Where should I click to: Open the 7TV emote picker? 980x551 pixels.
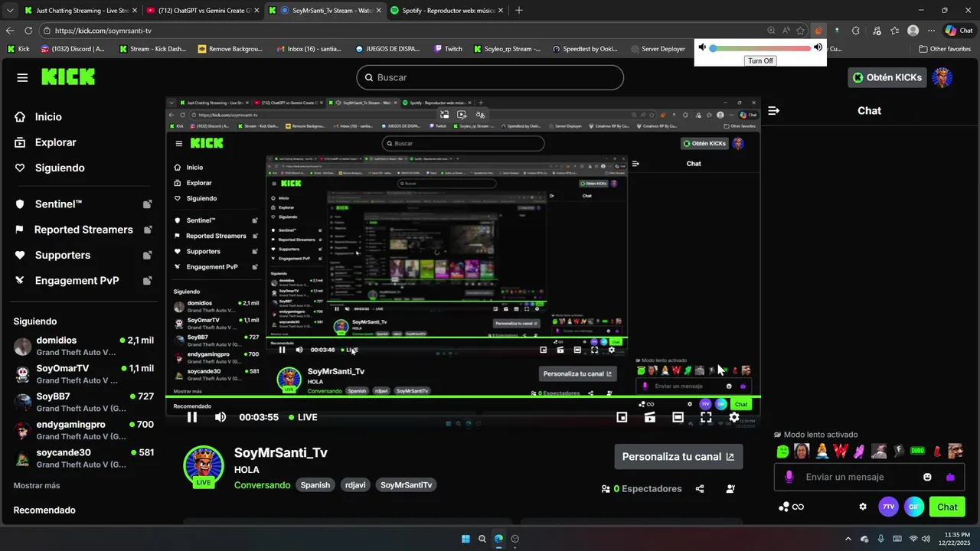click(x=888, y=507)
